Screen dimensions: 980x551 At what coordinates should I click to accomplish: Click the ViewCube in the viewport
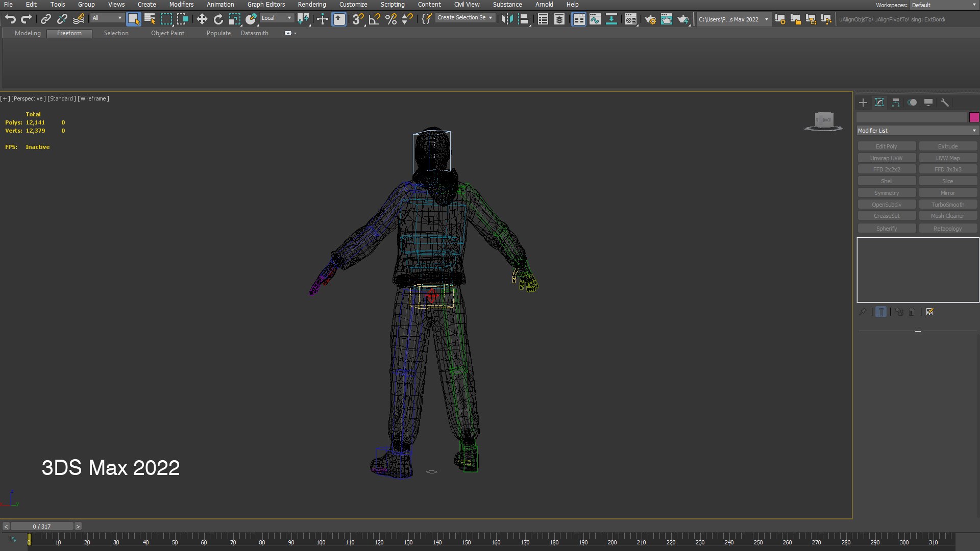pos(824,121)
